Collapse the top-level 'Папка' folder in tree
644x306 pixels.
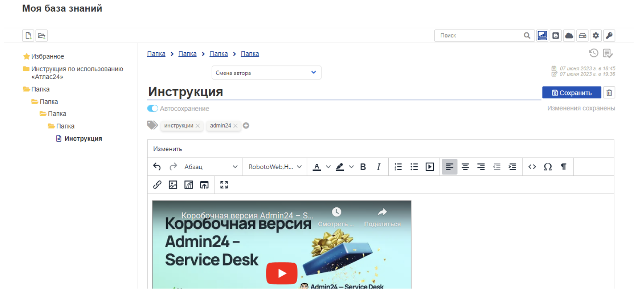coord(27,89)
